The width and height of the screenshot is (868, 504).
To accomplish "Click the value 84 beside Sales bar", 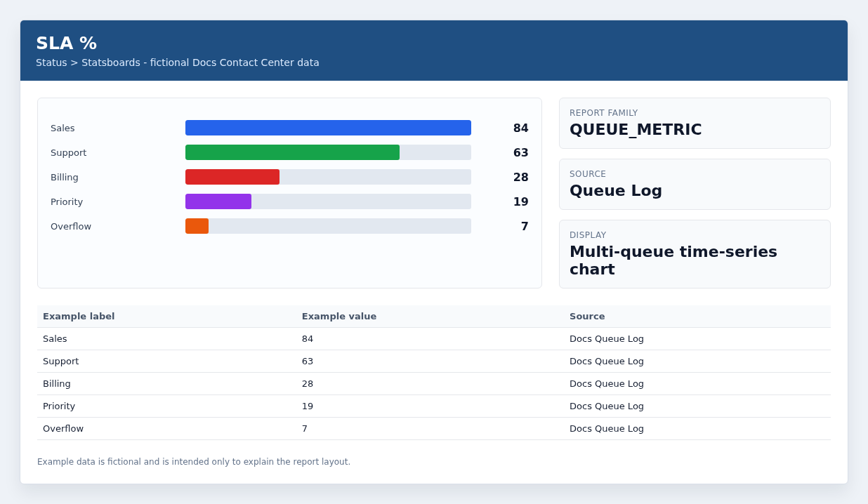I will (x=520, y=128).
